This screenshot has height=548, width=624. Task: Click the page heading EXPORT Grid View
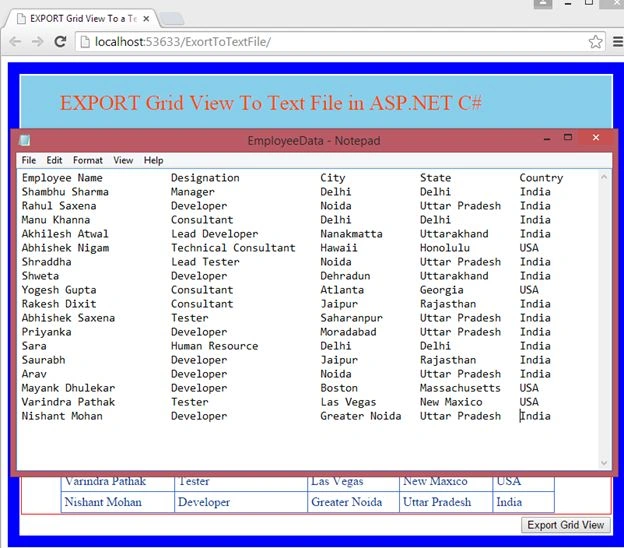click(271, 103)
